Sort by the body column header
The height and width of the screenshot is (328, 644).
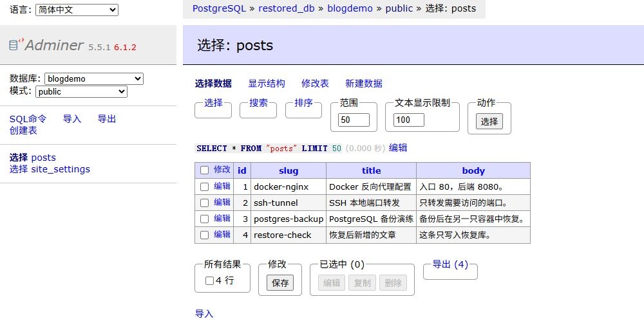pos(473,170)
